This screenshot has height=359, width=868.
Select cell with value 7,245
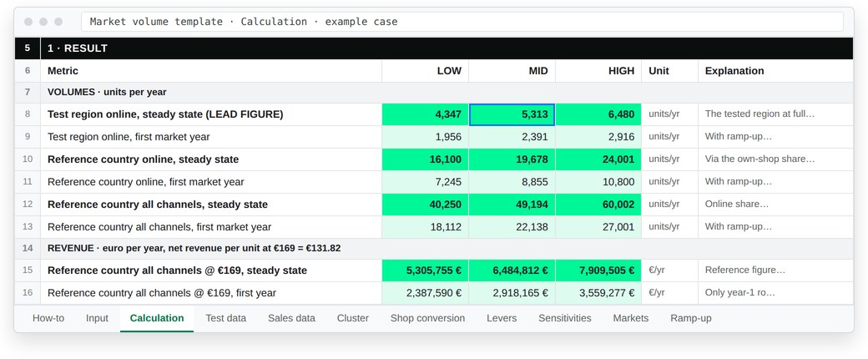(x=425, y=182)
